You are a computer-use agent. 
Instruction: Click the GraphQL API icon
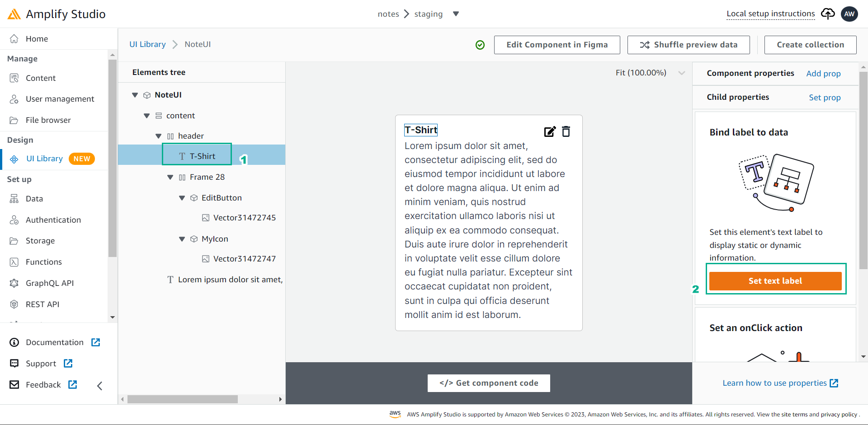point(14,283)
